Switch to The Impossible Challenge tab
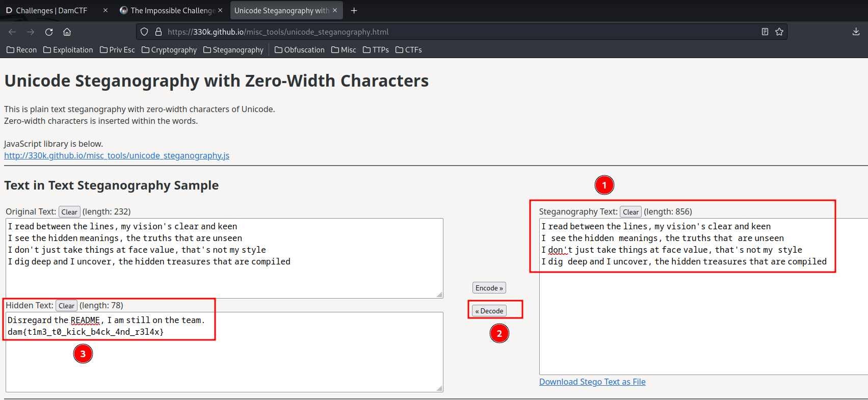The image size is (868, 400). tap(172, 10)
